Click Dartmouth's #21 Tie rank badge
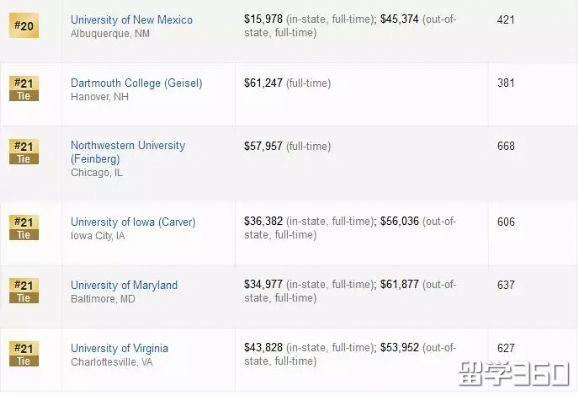This screenshot has width=578, height=395. click(24, 89)
